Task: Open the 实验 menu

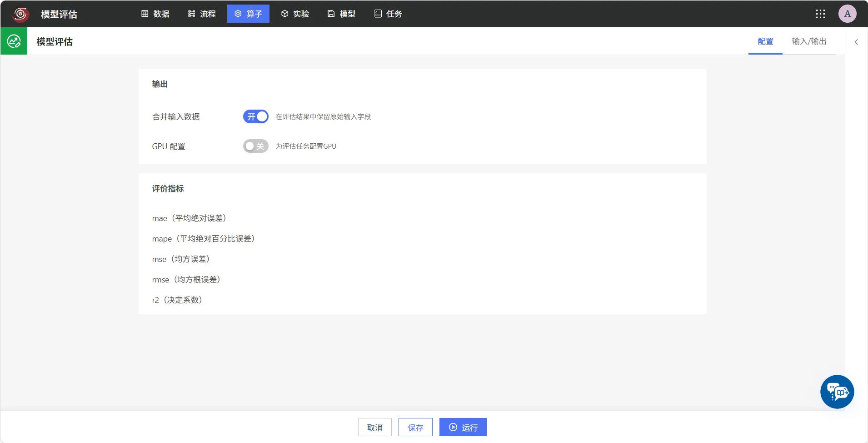Action: (295, 14)
